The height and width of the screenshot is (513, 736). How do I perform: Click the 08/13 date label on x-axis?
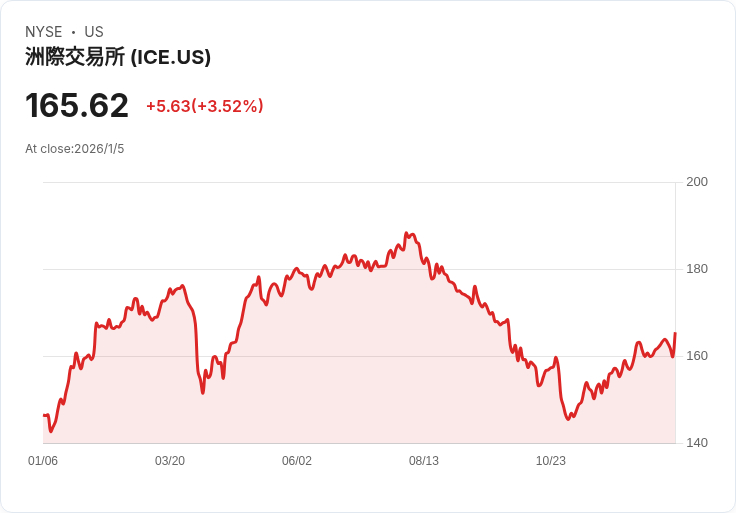pos(424,461)
